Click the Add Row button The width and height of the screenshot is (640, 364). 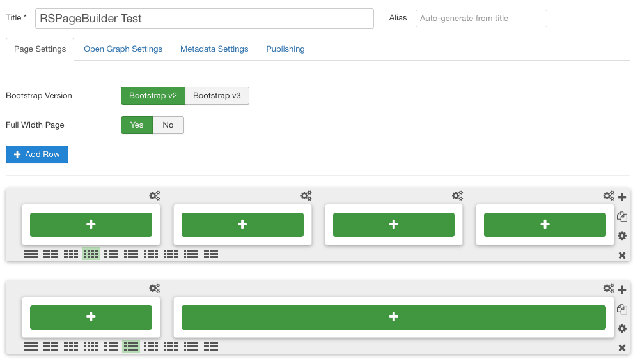tap(37, 155)
